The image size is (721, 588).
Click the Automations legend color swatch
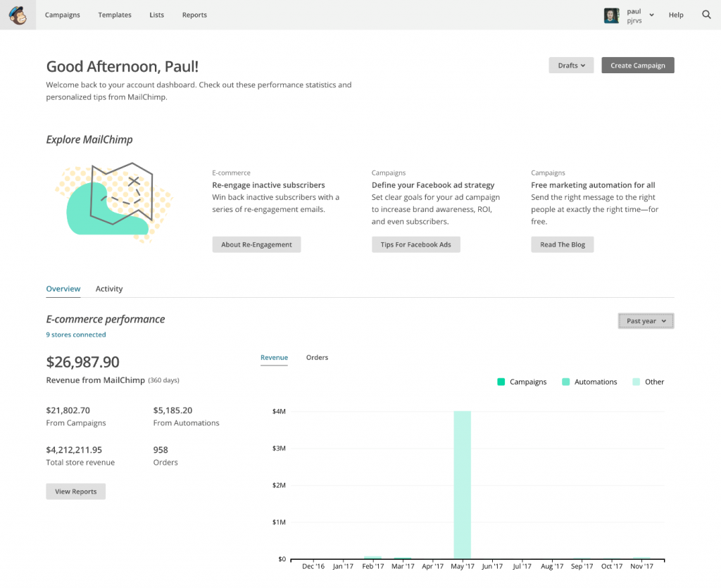tap(566, 382)
